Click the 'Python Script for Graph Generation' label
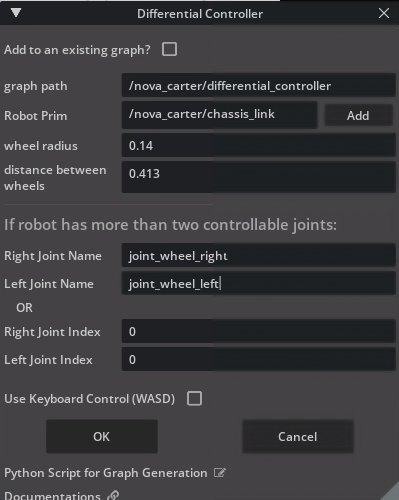This screenshot has width=399, height=500. (x=106, y=473)
